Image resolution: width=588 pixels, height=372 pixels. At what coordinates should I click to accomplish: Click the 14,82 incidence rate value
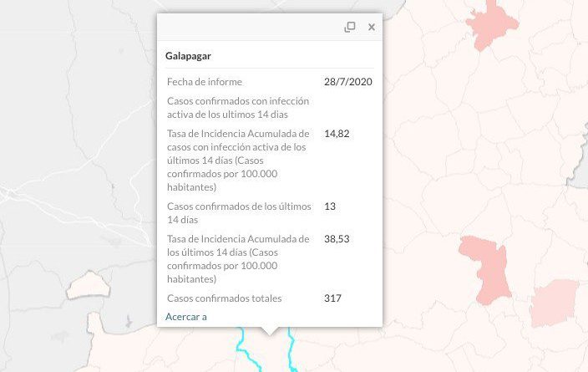336,134
